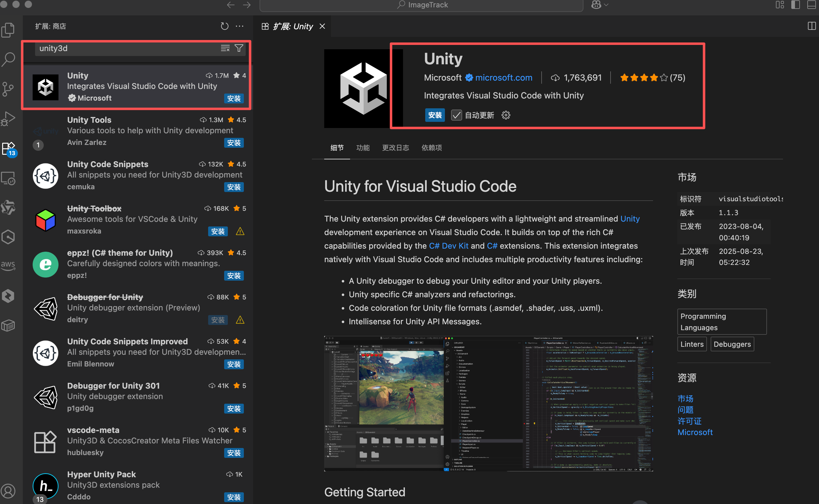Open the Source Control view
The height and width of the screenshot is (504, 819).
(x=8, y=89)
